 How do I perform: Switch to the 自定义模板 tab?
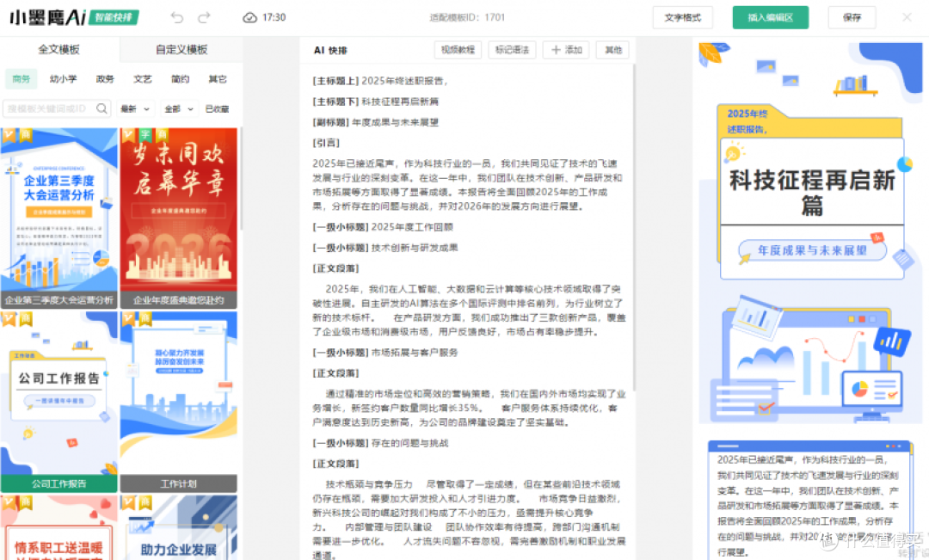click(181, 50)
